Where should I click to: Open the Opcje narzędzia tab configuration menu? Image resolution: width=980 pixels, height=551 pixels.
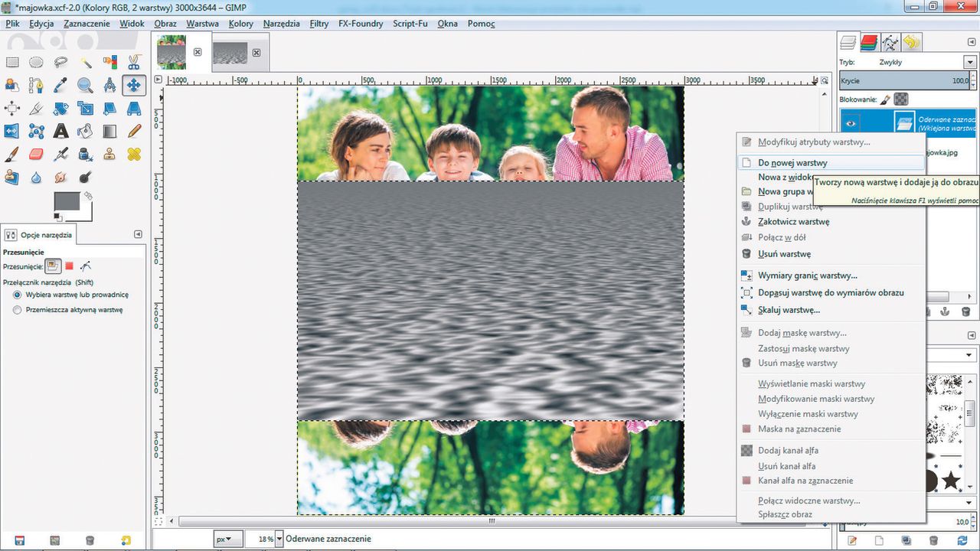(138, 234)
